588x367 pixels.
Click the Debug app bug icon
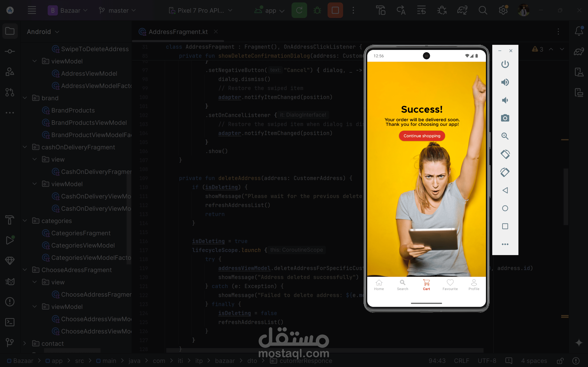click(317, 10)
